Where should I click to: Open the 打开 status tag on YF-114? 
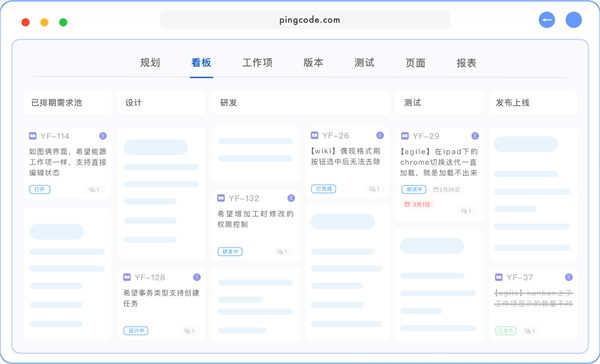click(40, 189)
